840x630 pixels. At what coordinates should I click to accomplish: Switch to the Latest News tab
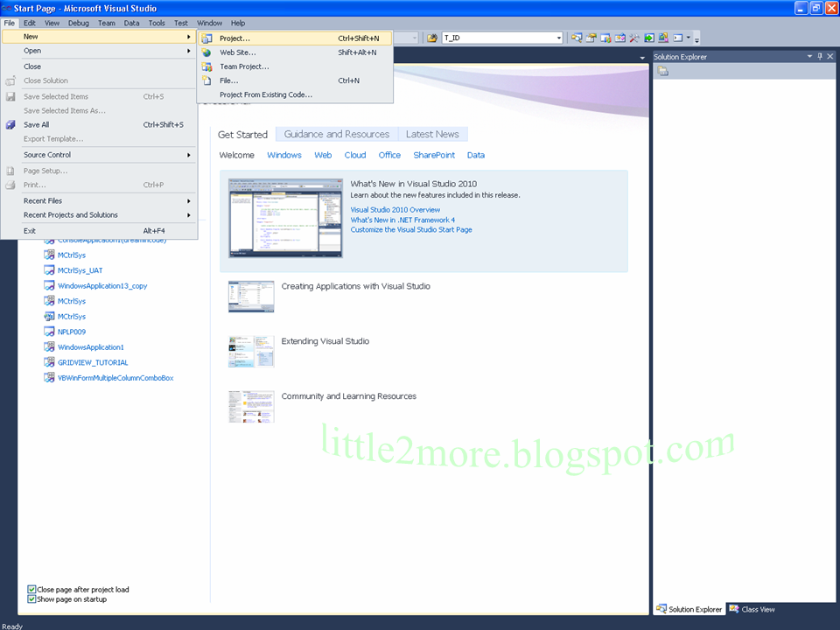tap(432, 134)
